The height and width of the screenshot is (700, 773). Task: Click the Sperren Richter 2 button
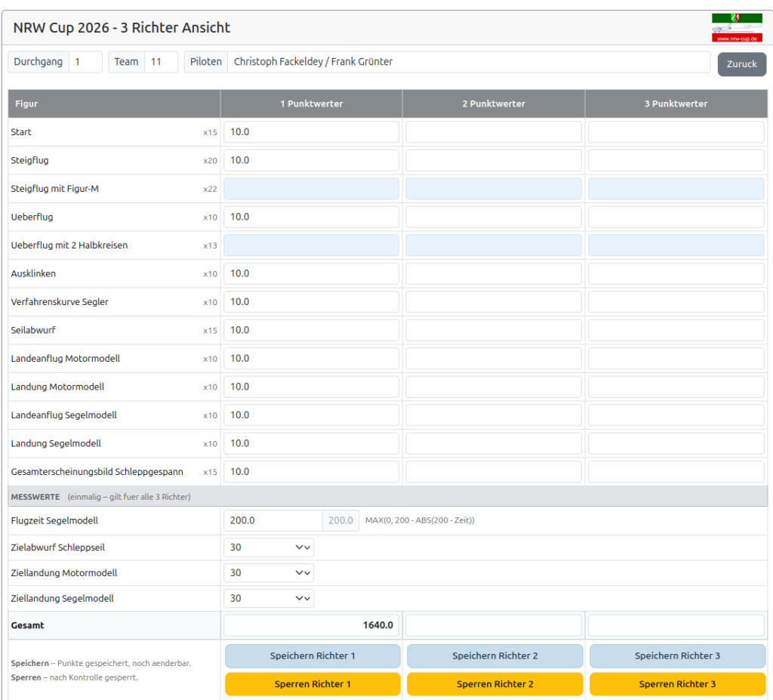(494, 684)
